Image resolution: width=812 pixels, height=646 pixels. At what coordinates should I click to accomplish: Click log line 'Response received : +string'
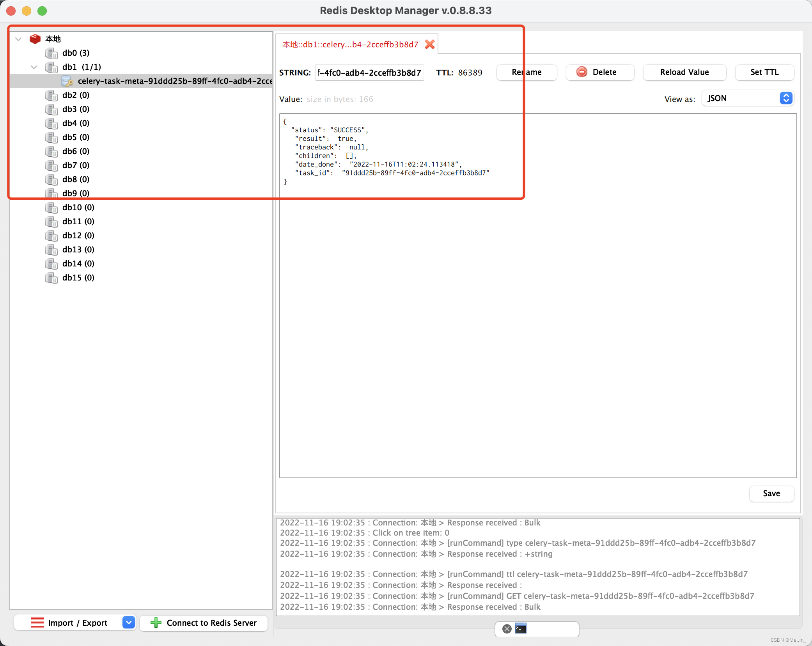[416, 554]
